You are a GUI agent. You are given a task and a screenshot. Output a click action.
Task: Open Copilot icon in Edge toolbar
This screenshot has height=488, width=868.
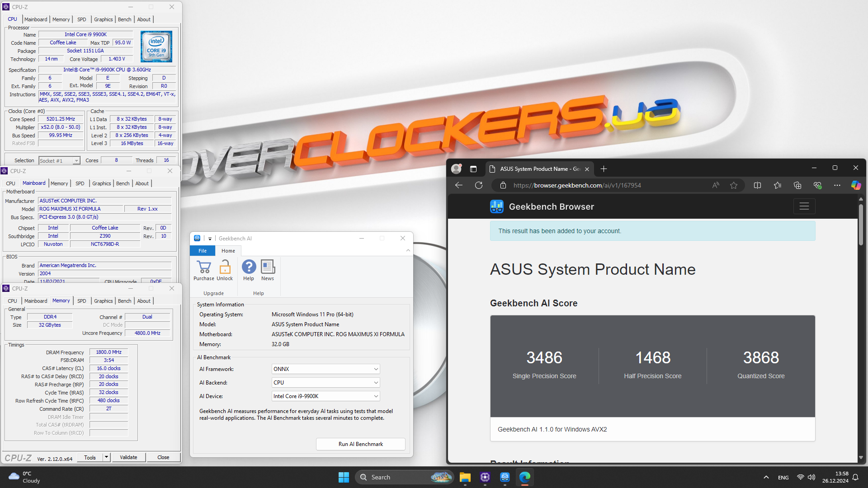click(x=856, y=185)
